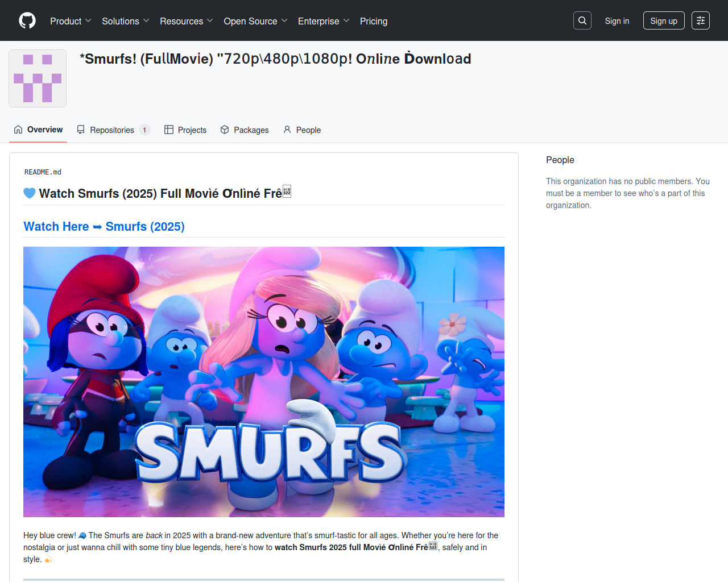Click the Overview home icon
The width and height of the screenshot is (728, 582).
(x=18, y=130)
